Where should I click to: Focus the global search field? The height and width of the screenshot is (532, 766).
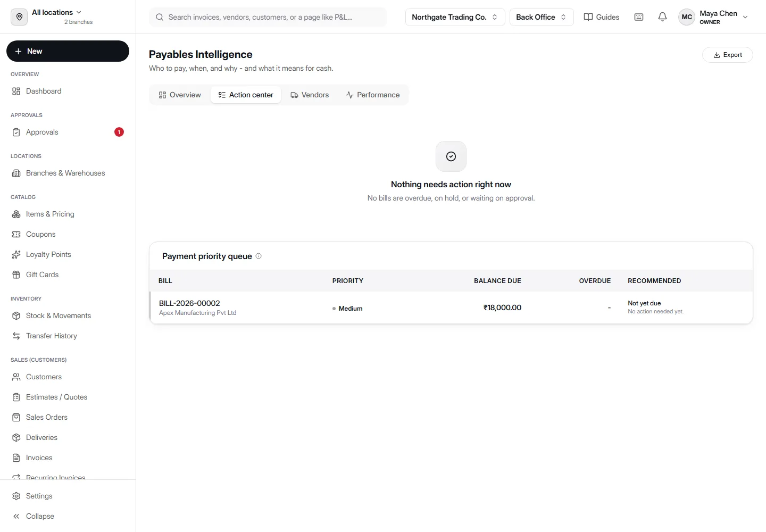tap(268, 17)
